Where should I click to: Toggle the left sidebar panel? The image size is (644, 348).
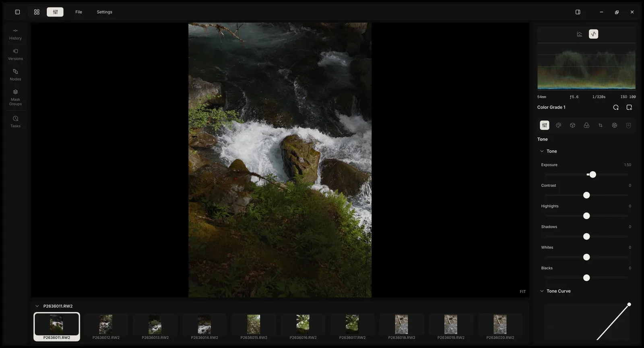(17, 12)
